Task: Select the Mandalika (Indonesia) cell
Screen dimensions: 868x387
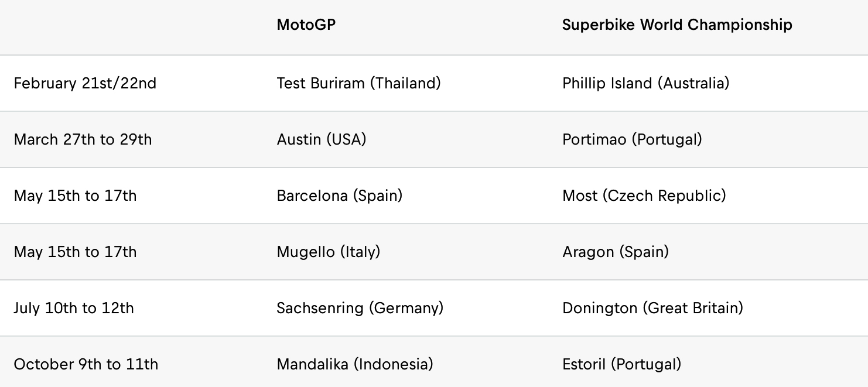Action: (354, 364)
